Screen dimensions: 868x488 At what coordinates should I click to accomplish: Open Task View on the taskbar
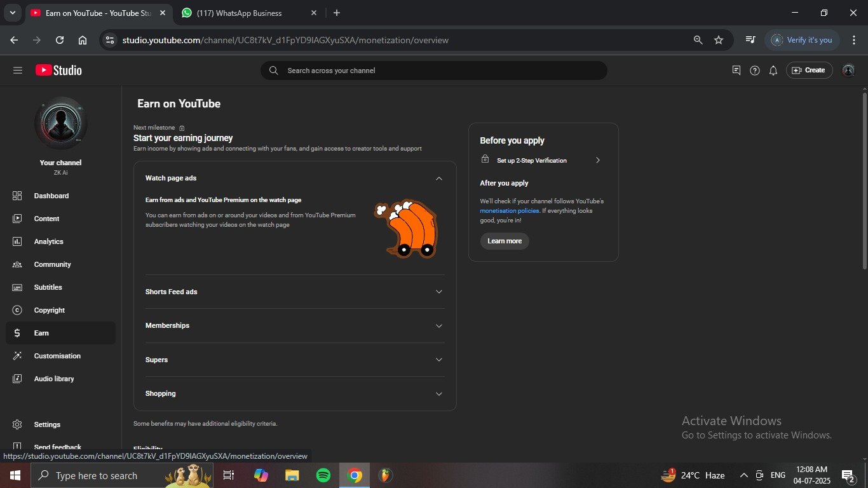(229, 475)
